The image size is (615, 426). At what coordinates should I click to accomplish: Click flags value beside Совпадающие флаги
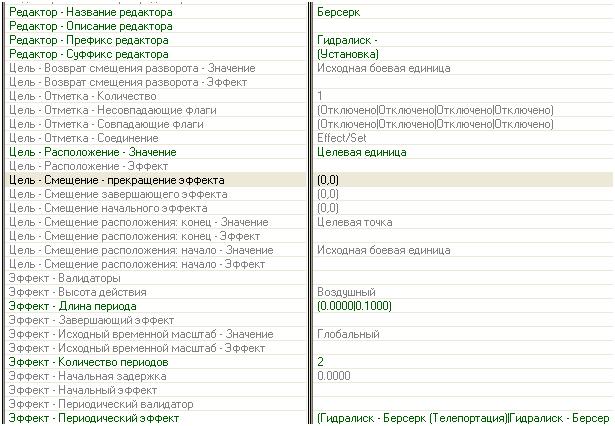tap(435, 124)
